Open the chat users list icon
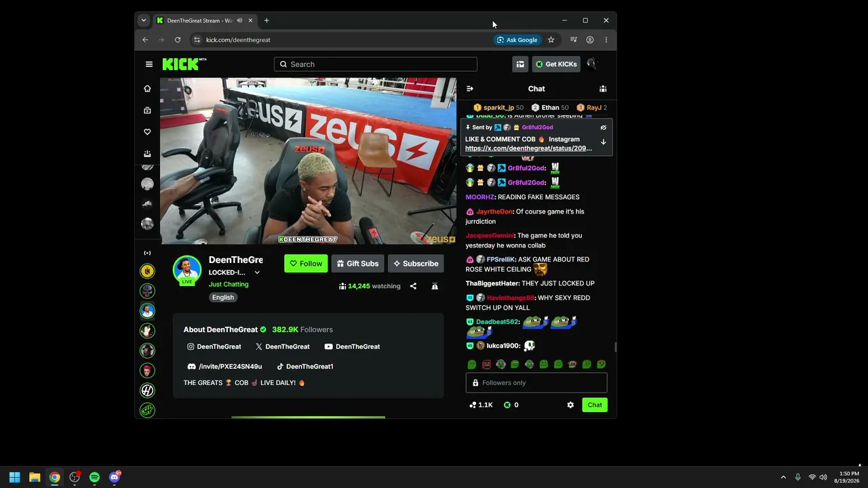Image resolution: width=868 pixels, height=488 pixels. [x=603, y=89]
